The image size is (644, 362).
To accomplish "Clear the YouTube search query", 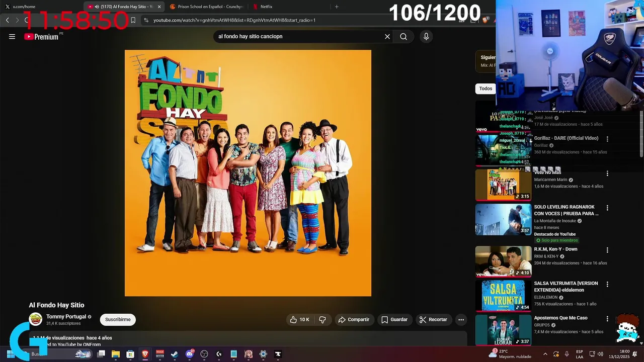I will (x=387, y=36).
